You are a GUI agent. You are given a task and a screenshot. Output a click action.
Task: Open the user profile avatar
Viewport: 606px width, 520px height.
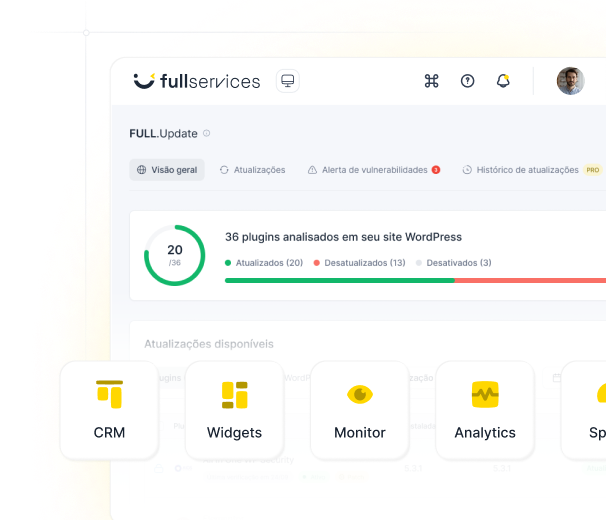click(570, 81)
